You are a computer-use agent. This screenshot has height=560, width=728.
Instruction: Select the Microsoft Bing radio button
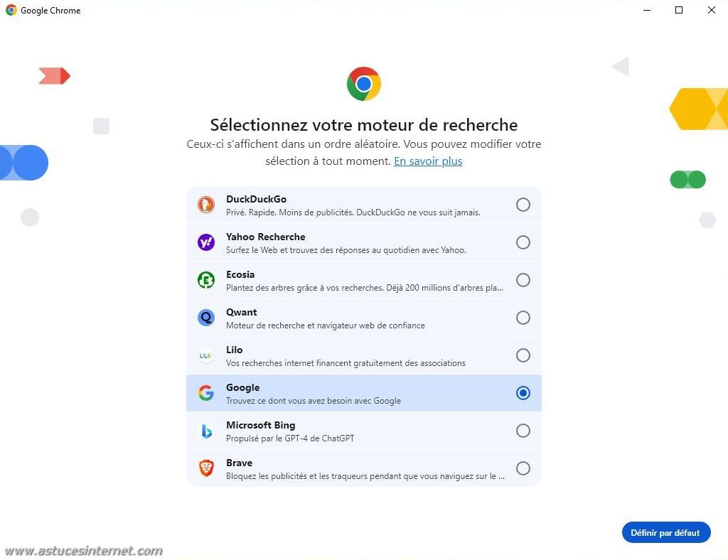(523, 431)
